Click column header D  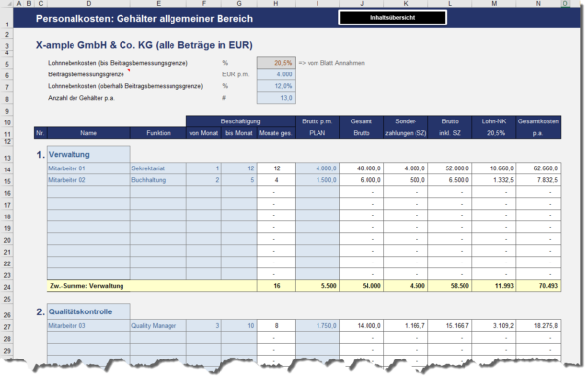click(89, 3)
